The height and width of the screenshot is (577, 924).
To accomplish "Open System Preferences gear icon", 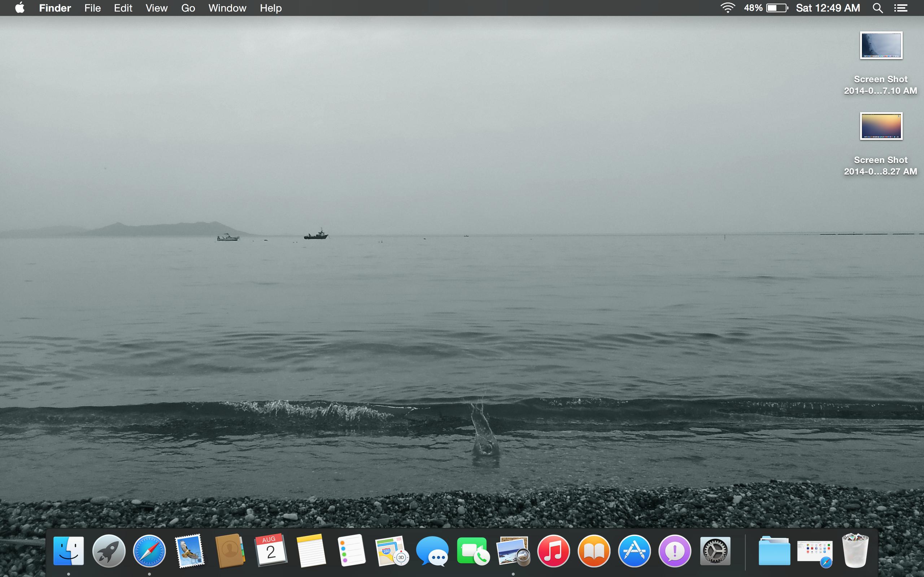I will pos(715,551).
